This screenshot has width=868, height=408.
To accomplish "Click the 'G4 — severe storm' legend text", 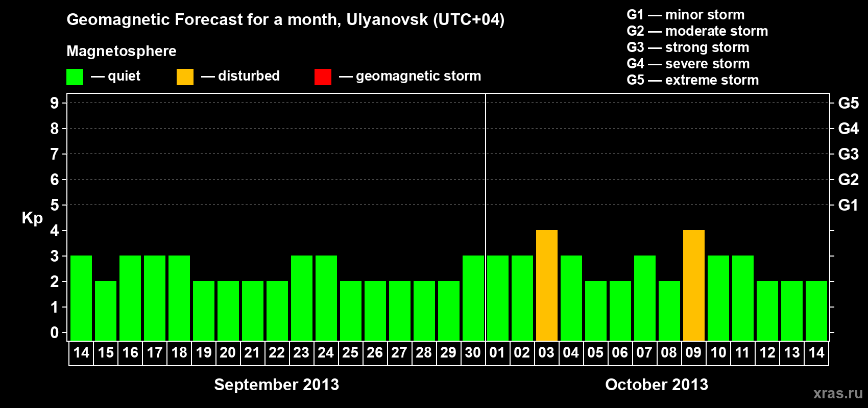I will [688, 64].
